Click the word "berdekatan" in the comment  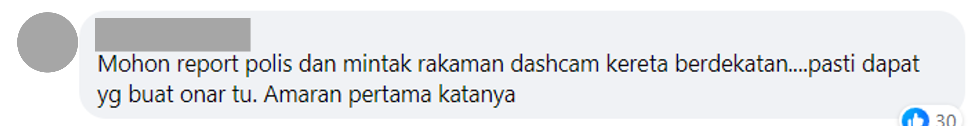[x=731, y=64]
